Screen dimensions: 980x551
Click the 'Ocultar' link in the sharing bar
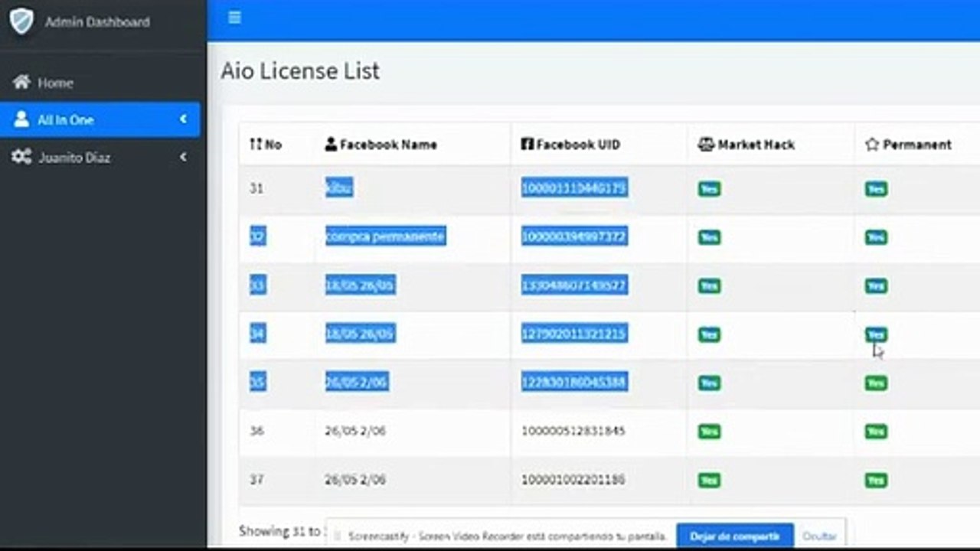tap(819, 536)
